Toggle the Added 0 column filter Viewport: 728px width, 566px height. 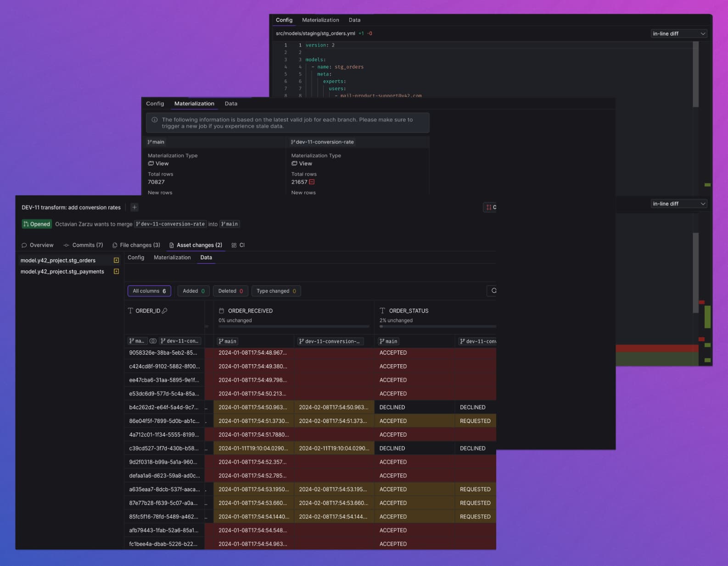coord(194,291)
